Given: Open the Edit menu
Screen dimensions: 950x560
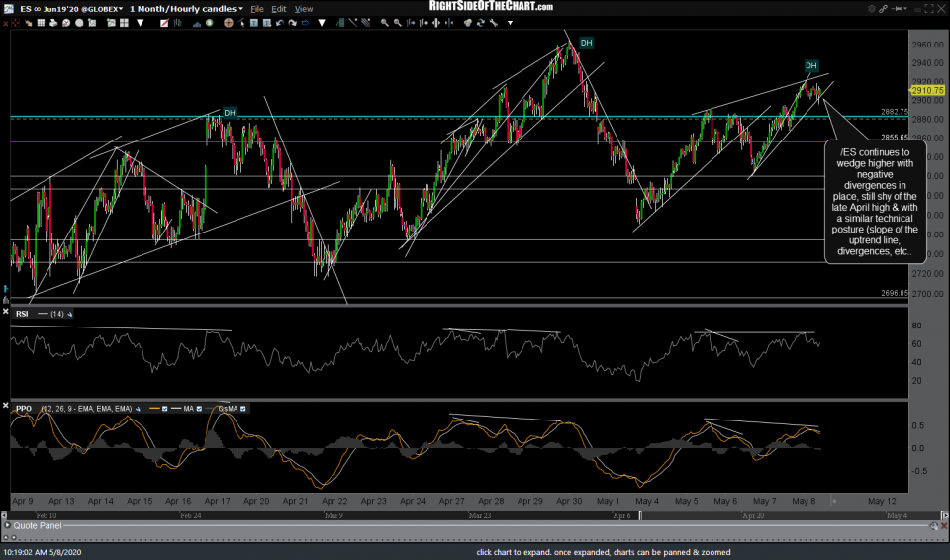Looking at the screenshot, I should (279, 9).
